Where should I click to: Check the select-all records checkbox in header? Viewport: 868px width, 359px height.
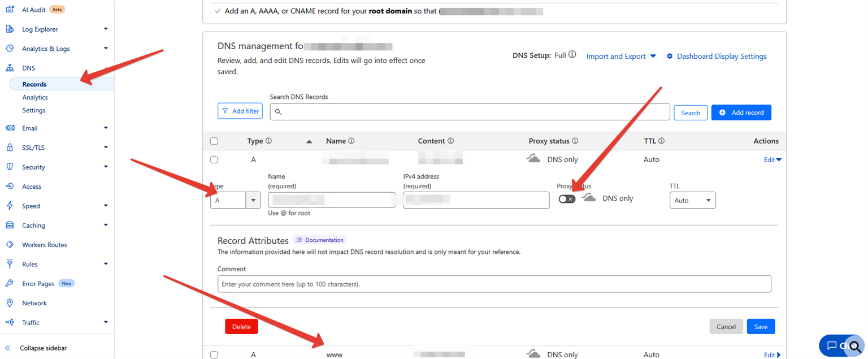click(214, 141)
